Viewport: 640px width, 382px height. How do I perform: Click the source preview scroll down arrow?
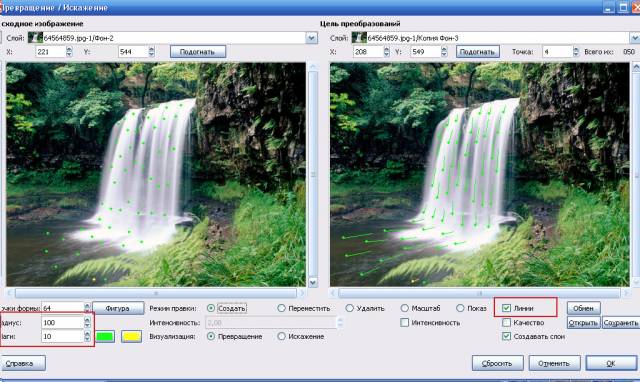point(313,282)
